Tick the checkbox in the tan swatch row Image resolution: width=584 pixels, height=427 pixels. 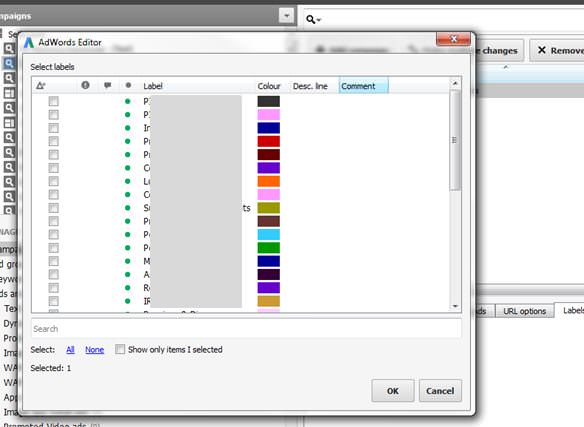(x=54, y=301)
